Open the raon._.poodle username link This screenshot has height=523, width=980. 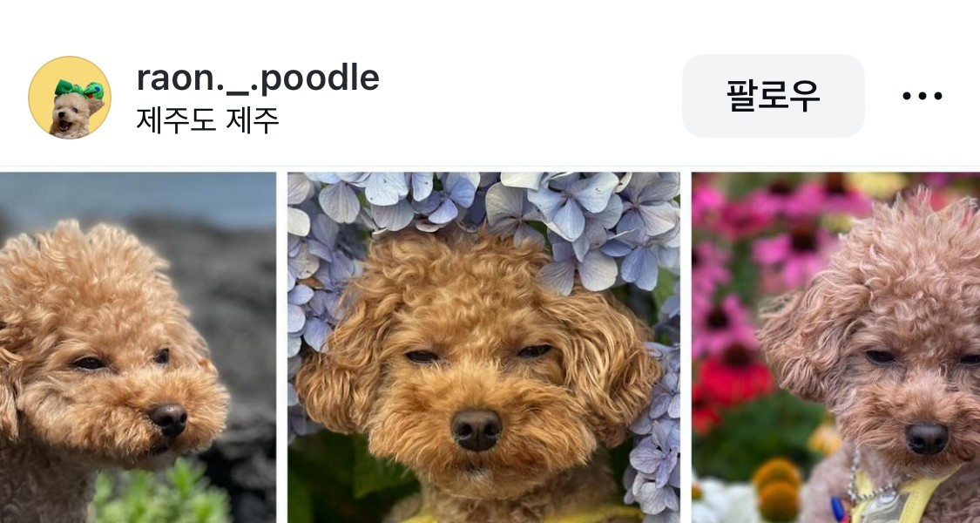click(258, 78)
